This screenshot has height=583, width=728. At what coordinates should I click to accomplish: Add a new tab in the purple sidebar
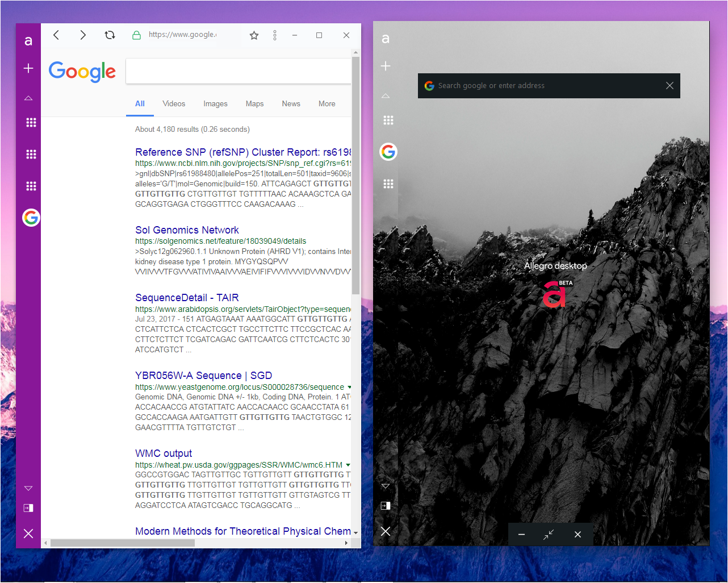click(28, 68)
